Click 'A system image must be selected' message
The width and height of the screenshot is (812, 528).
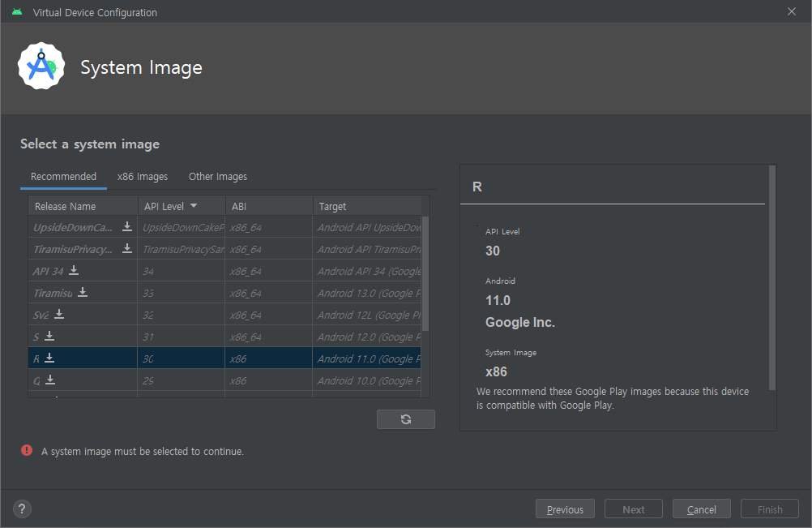pos(143,451)
